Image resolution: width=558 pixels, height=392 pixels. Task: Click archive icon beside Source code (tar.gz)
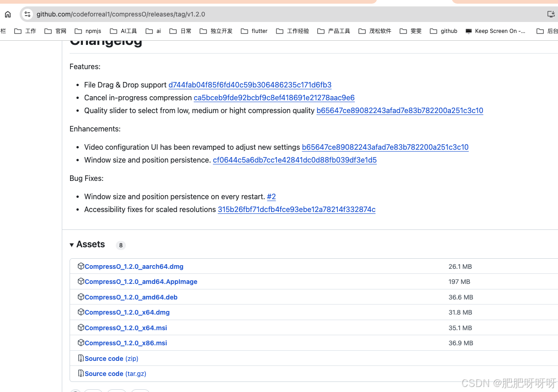tap(81, 373)
